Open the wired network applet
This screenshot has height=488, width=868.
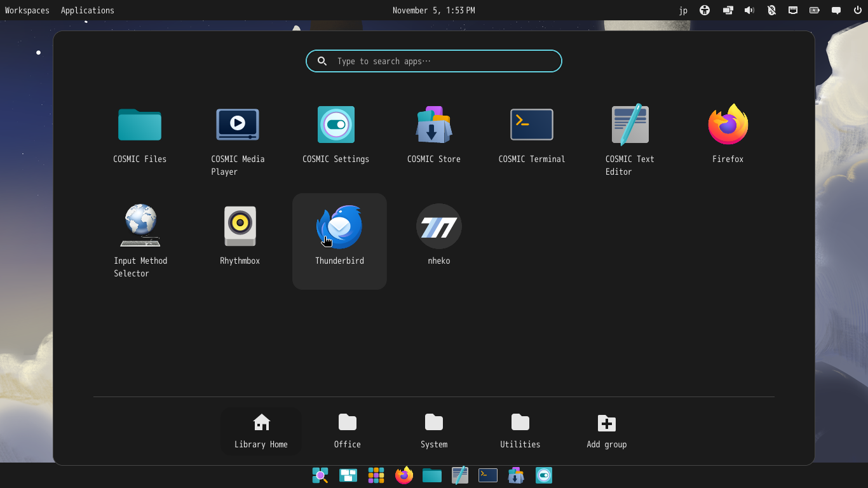(793, 10)
